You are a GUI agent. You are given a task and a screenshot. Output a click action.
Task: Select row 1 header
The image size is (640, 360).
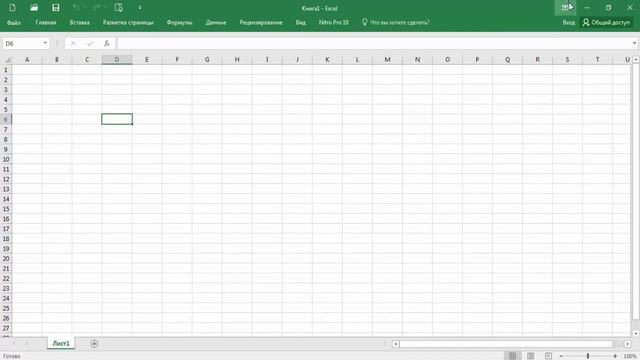click(6, 70)
